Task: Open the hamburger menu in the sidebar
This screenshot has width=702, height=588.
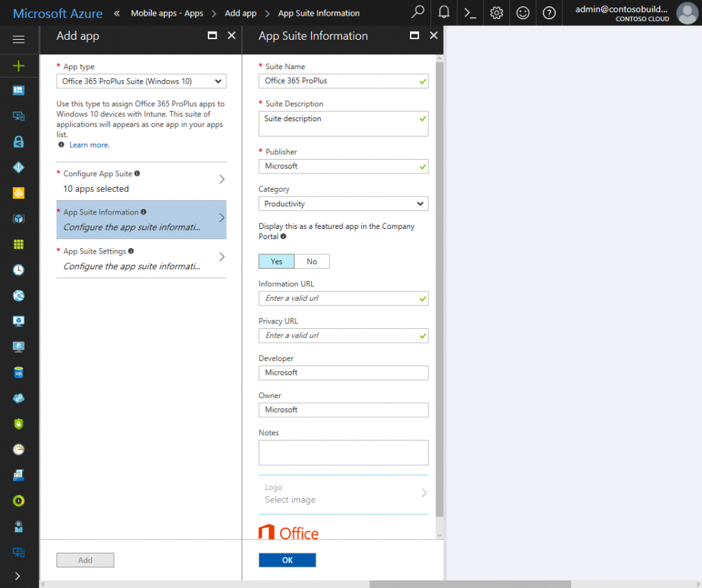Action: click(x=19, y=39)
